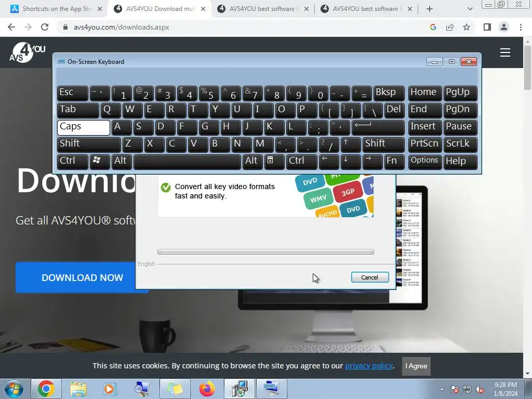The height and width of the screenshot is (399, 532).
Task: Open Firefox from the taskbar
Action: 207,389
